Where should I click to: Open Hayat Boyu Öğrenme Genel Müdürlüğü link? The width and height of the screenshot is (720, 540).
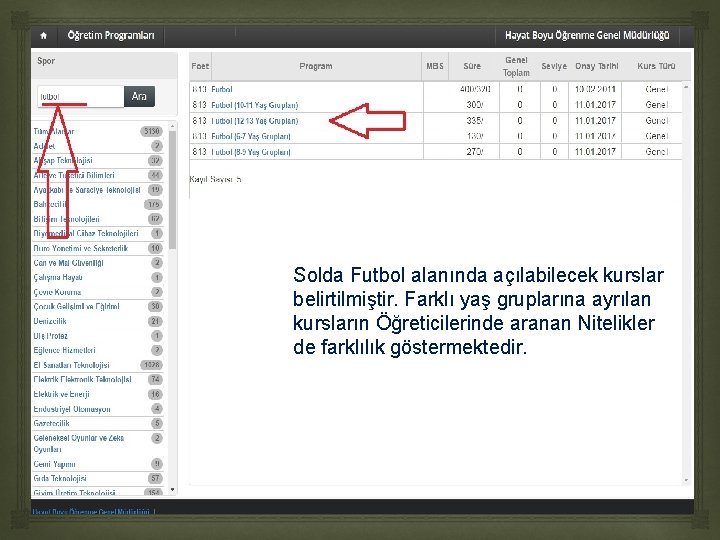tap(587, 35)
